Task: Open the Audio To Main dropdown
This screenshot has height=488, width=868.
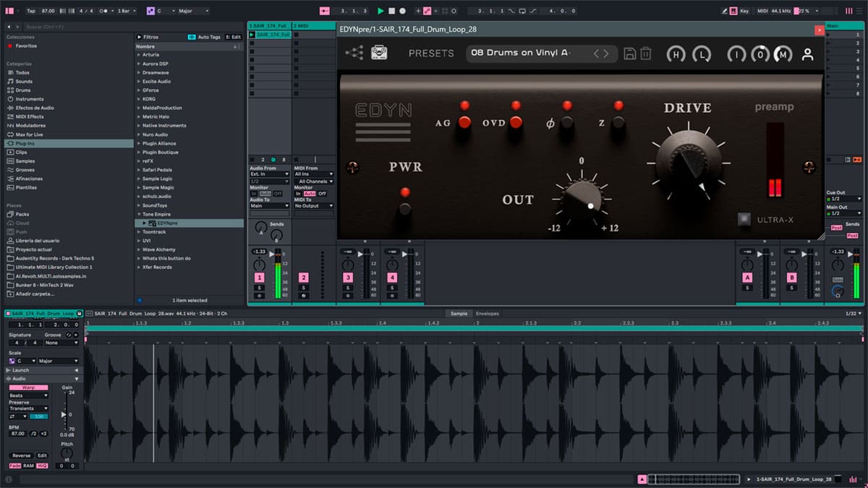Action: (x=270, y=205)
